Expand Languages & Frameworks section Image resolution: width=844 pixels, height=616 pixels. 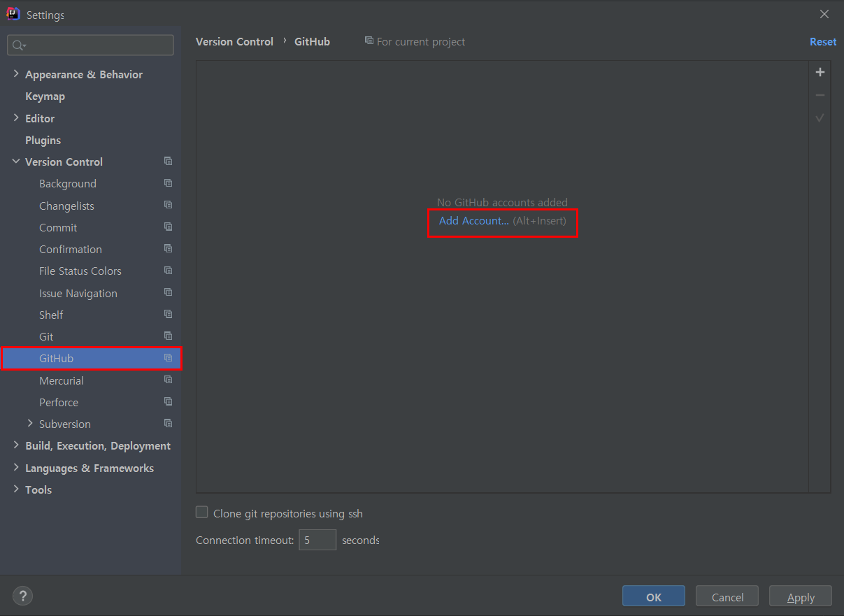[16, 468]
